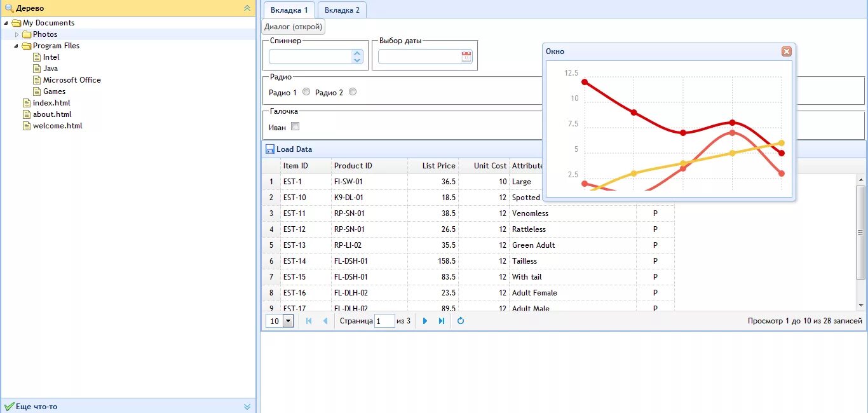
Task: Focus the Спиннер input field
Action: [310, 57]
